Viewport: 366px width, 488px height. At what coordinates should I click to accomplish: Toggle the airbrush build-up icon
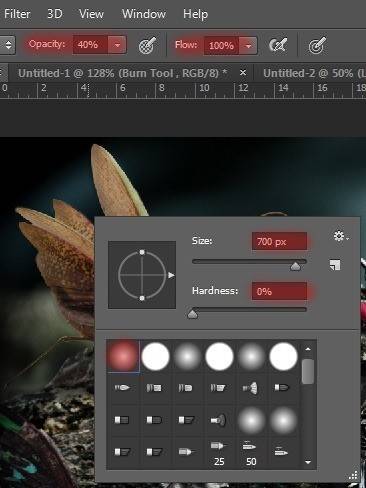point(278,45)
